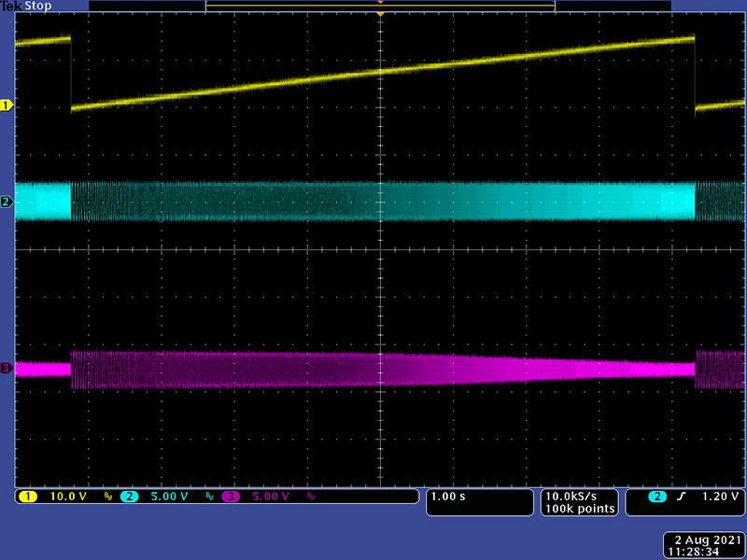The width and height of the screenshot is (747, 560).
Task: Open the 1.00 s timebase readout
Action: (x=446, y=497)
